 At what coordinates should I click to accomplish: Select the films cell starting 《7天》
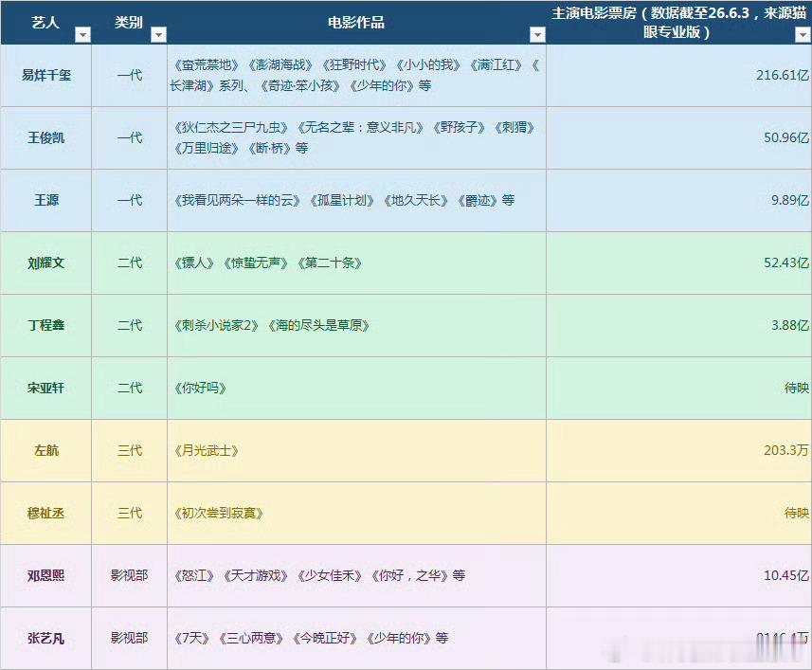point(357,639)
